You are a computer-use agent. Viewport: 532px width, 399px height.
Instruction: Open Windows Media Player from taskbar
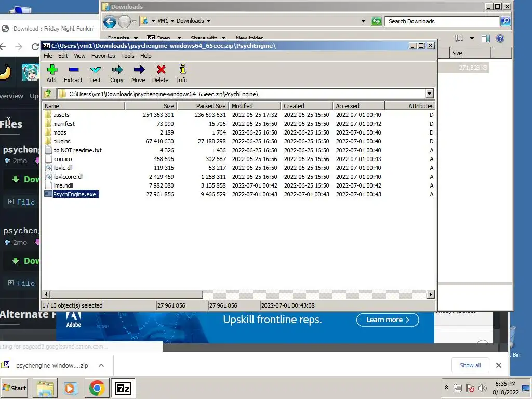(71, 389)
